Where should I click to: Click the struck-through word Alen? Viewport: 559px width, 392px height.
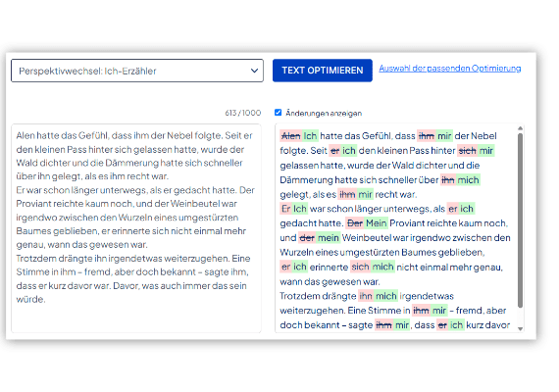click(x=291, y=136)
